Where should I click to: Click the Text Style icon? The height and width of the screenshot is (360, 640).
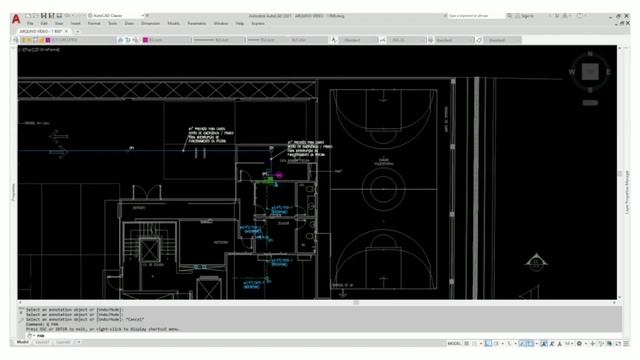334,40
